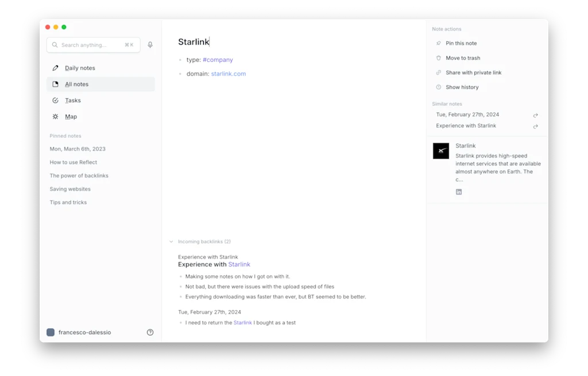Open Experience with Starlink via its arrow icon
The image size is (588, 376).
pos(535,126)
